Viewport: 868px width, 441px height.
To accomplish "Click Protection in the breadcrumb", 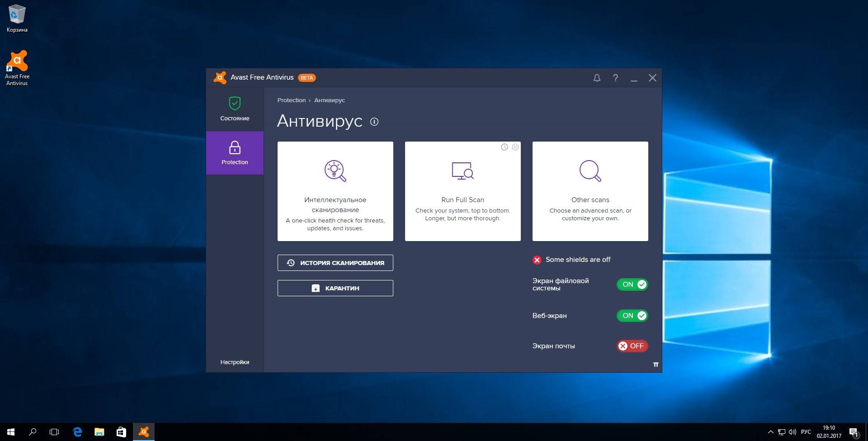I will (x=292, y=100).
